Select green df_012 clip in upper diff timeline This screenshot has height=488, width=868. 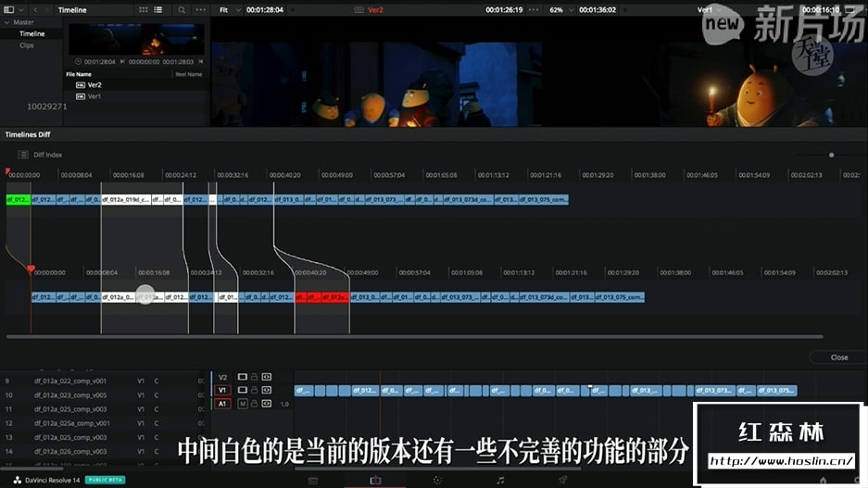(18, 199)
